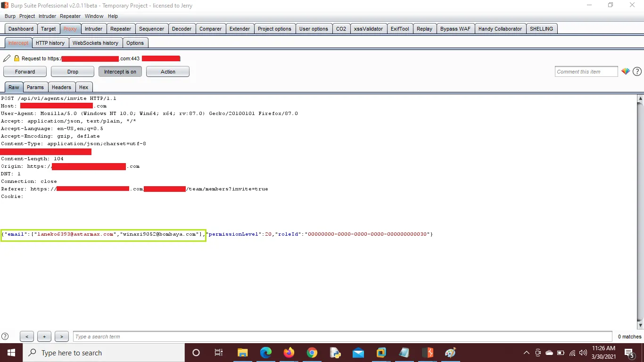
Task: Open the Action dropdown menu
Action: tap(168, 72)
